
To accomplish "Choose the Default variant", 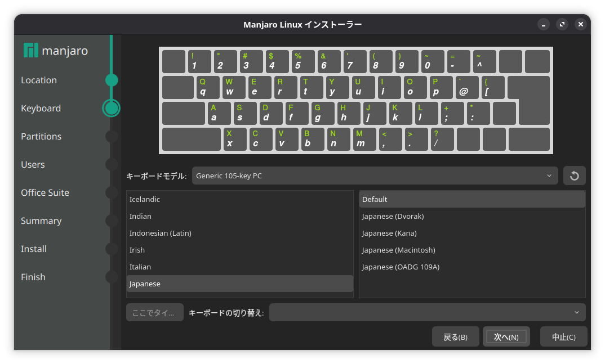I will (472, 199).
